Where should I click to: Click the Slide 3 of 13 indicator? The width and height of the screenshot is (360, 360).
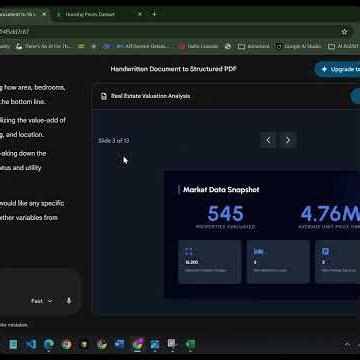(x=113, y=141)
